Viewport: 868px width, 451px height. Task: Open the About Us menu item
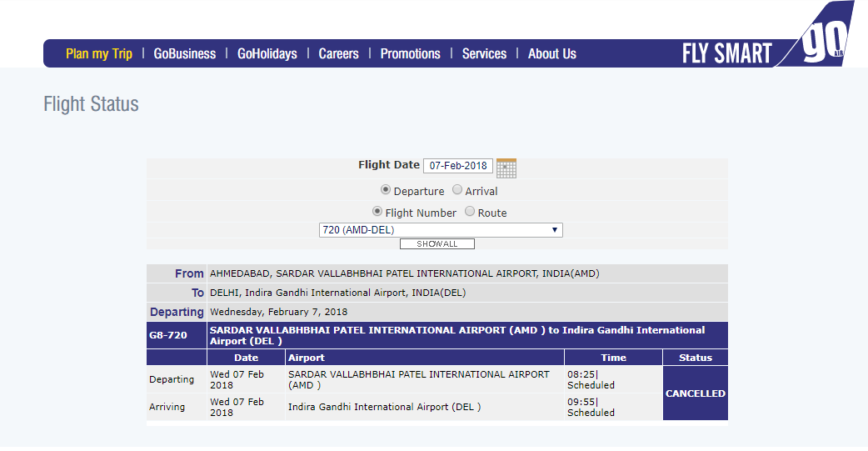(552, 53)
